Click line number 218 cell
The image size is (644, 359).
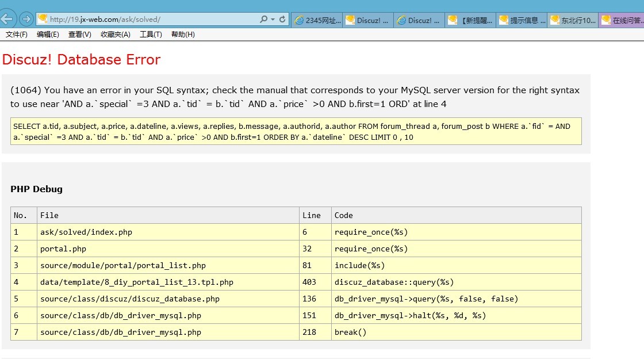point(316,332)
